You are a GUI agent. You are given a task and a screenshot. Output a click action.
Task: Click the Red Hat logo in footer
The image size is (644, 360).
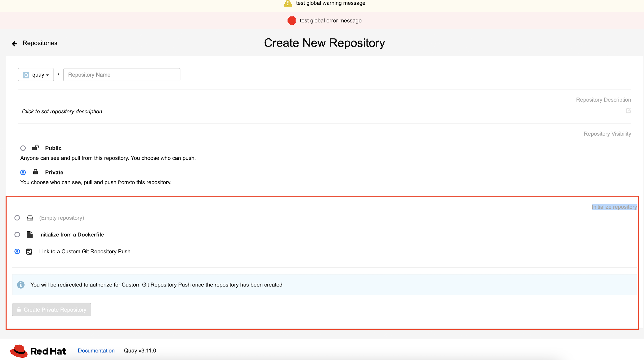coord(38,351)
